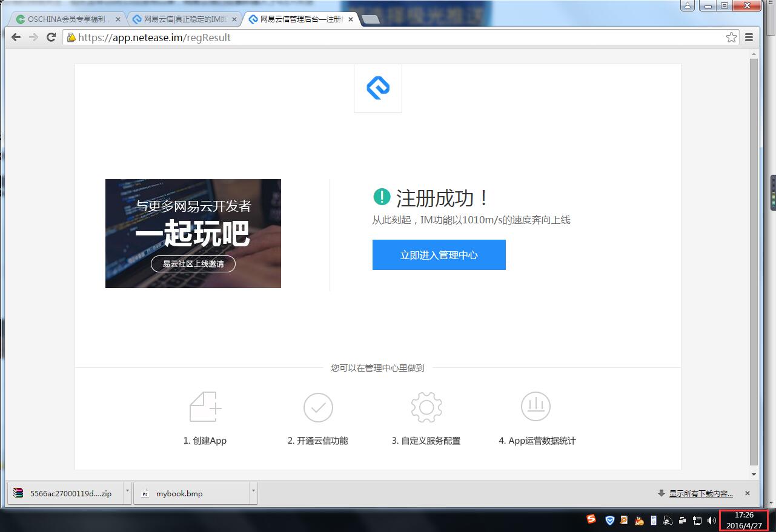Click the page vertical scrollbar
776x532 pixels.
(x=754, y=261)
